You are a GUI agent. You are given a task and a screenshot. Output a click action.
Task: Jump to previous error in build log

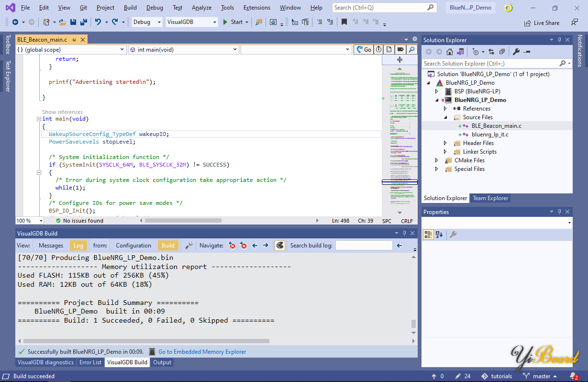tap(233, 246)
